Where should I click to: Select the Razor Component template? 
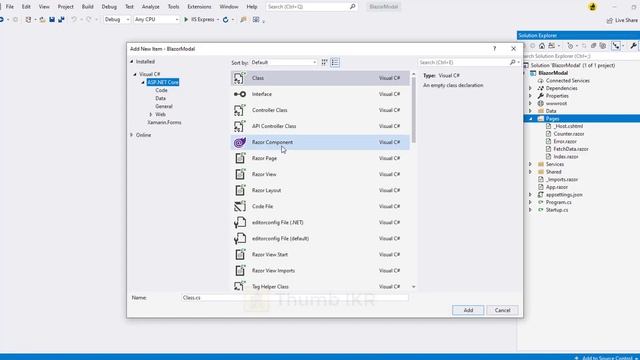pos(320,142)
